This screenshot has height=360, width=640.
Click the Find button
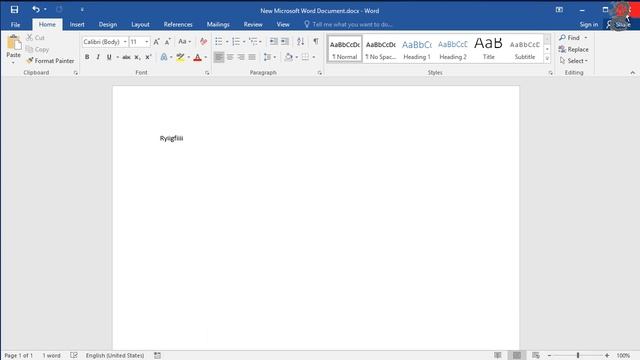click(570, 38)
